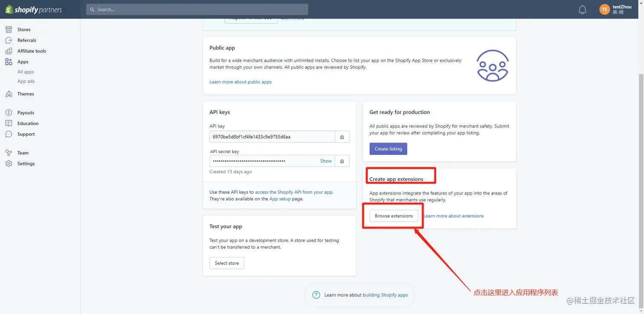644x314 pixels.
Task: Click the API keys heading
Action: tap(220, 112)
